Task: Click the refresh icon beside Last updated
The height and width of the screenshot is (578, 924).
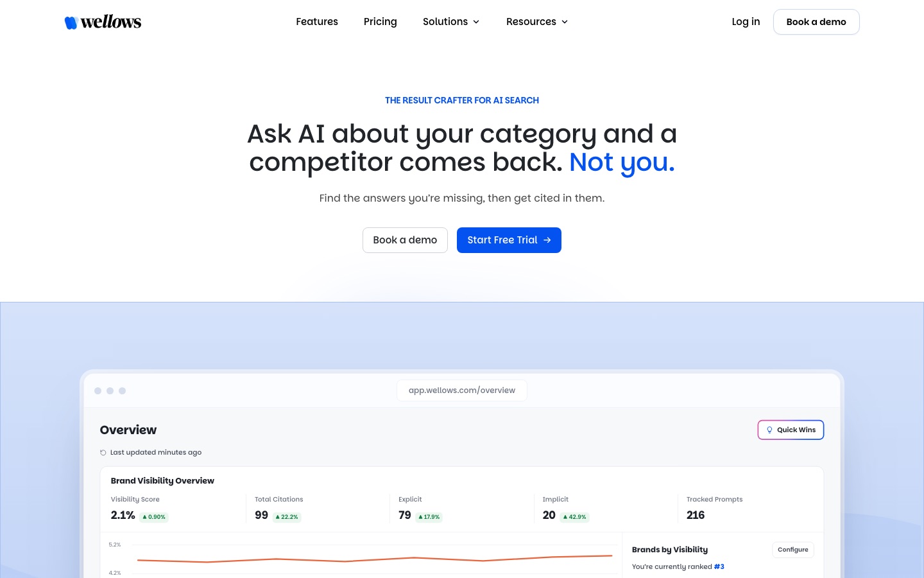Action: (103, 453)
